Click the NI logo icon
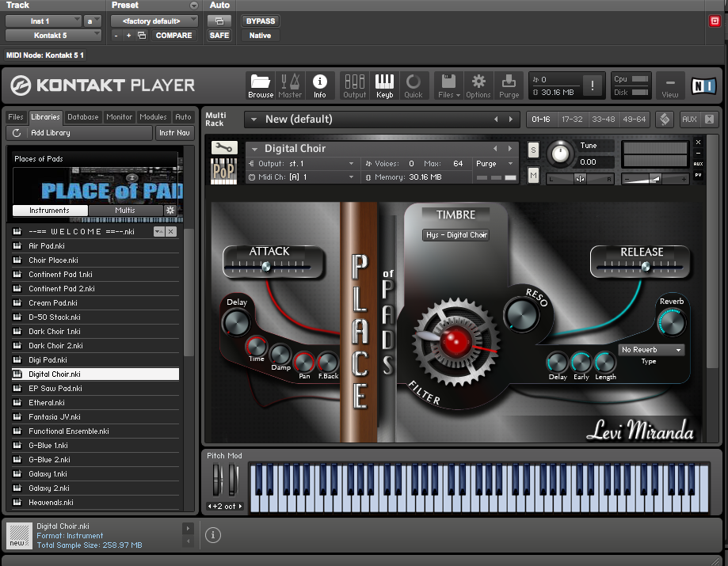This screenshot has width=728, height=566. (x=703, y=85)
